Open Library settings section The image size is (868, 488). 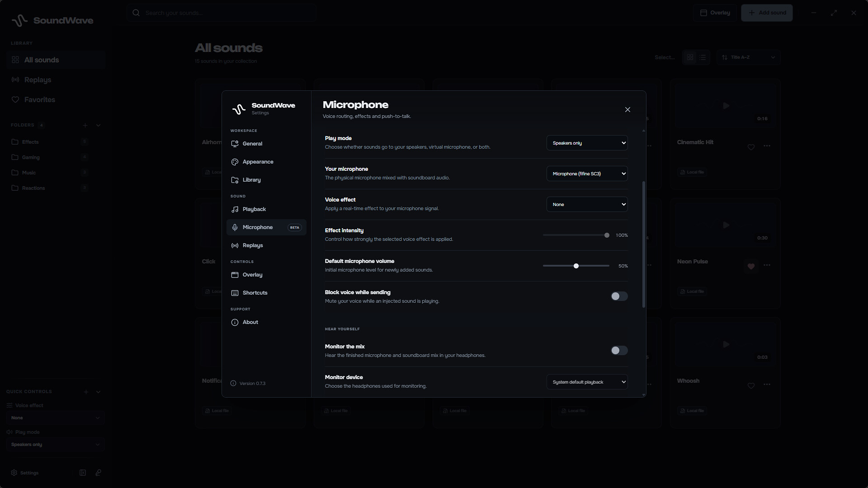pyautogui.click(x=266, y=180)
